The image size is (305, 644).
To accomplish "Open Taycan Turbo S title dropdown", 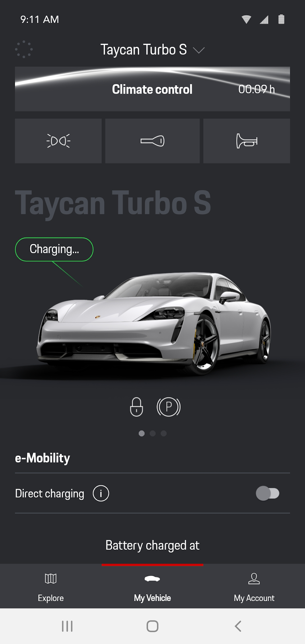I will coord(144,50).
